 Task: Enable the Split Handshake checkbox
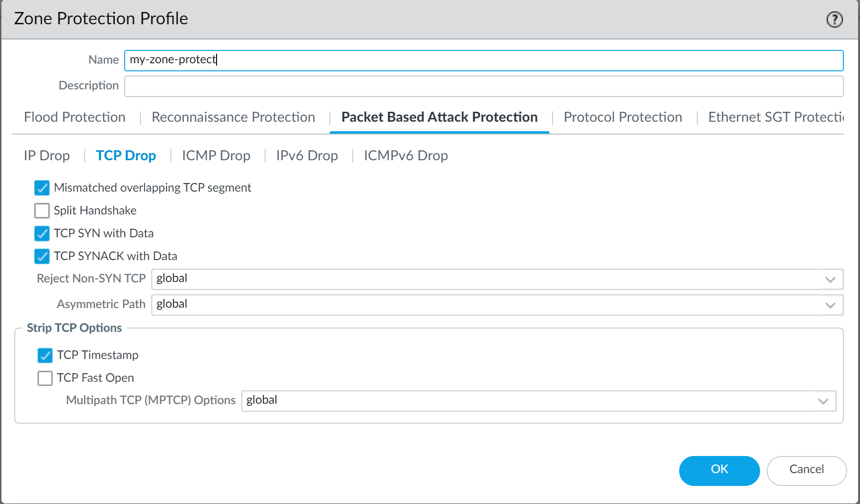(42, 211)
